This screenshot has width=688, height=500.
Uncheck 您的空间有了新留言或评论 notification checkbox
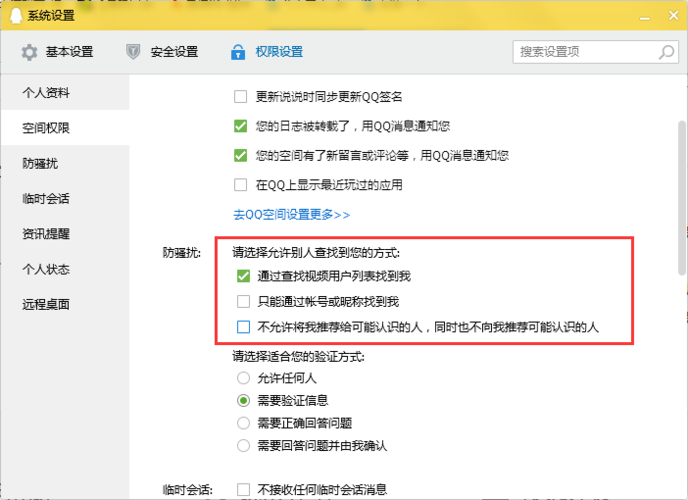click(x=240, y=155)
